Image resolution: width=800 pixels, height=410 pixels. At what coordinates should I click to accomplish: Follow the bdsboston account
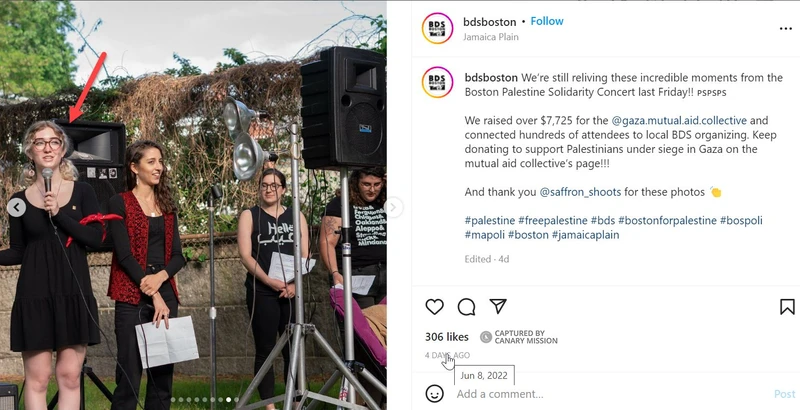pyautogui.click(x=547, y=21)
